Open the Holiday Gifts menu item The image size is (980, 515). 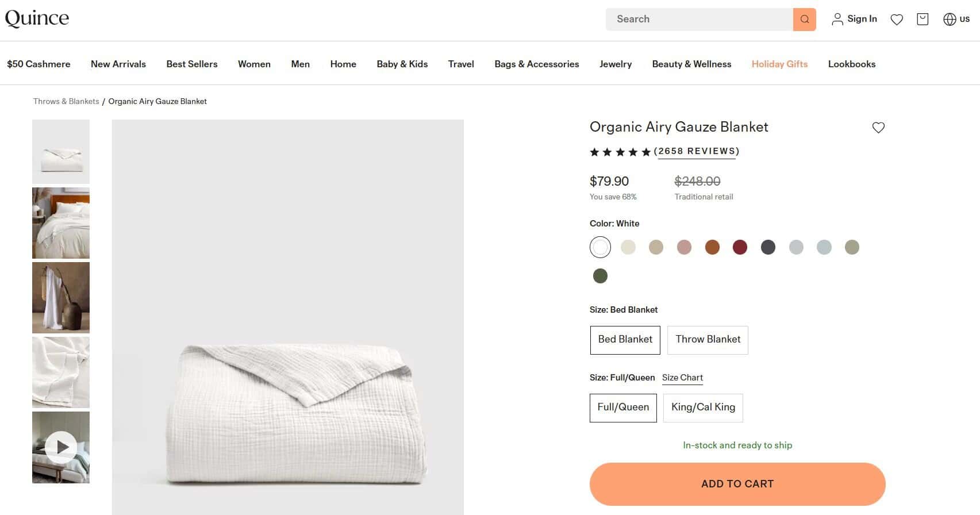point(779,64)
